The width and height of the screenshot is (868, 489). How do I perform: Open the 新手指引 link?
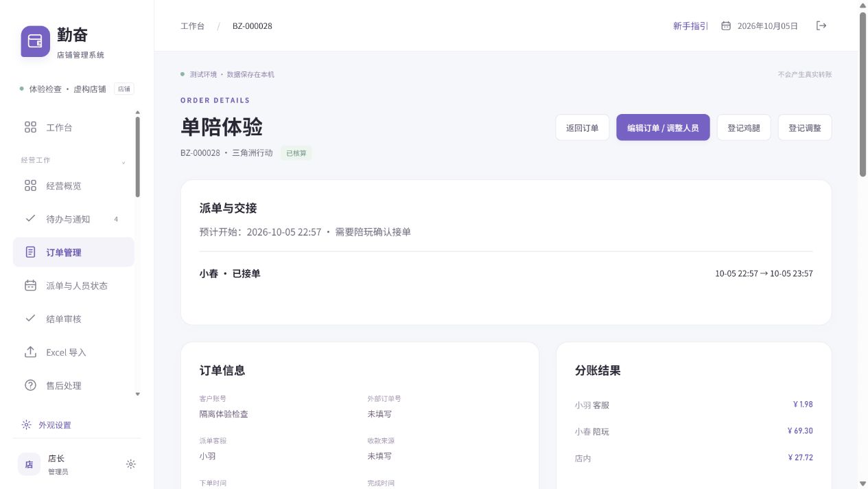point(690,25)
